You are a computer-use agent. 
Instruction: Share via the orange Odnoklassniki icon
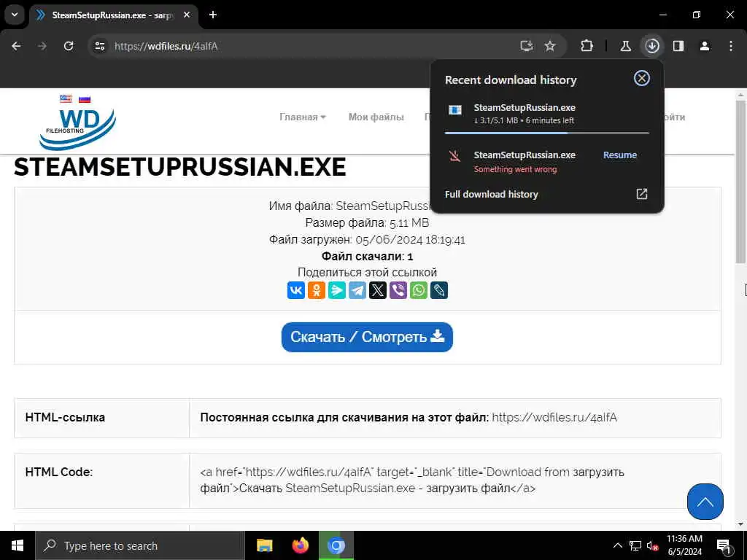click(x=317, y=290)
